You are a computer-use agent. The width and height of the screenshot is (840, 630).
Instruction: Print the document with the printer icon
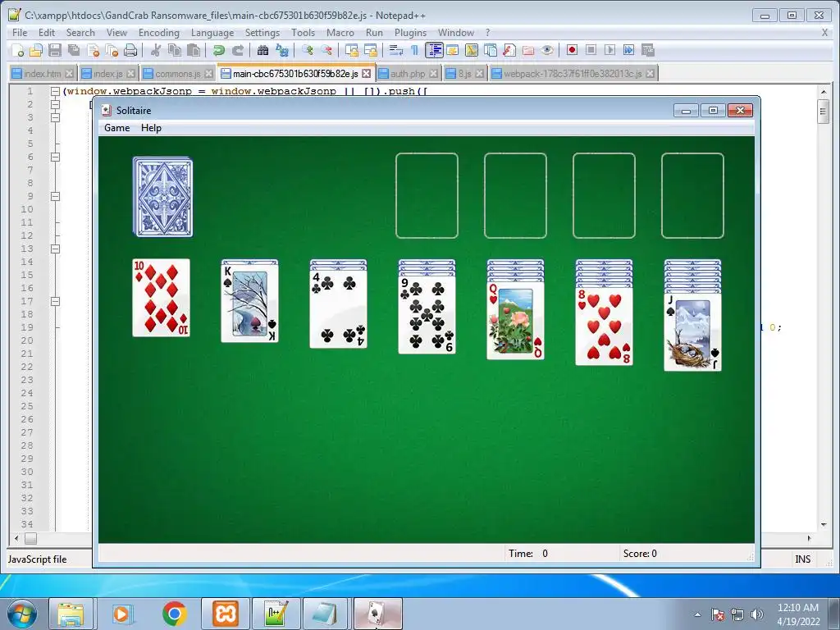point(130,50)
